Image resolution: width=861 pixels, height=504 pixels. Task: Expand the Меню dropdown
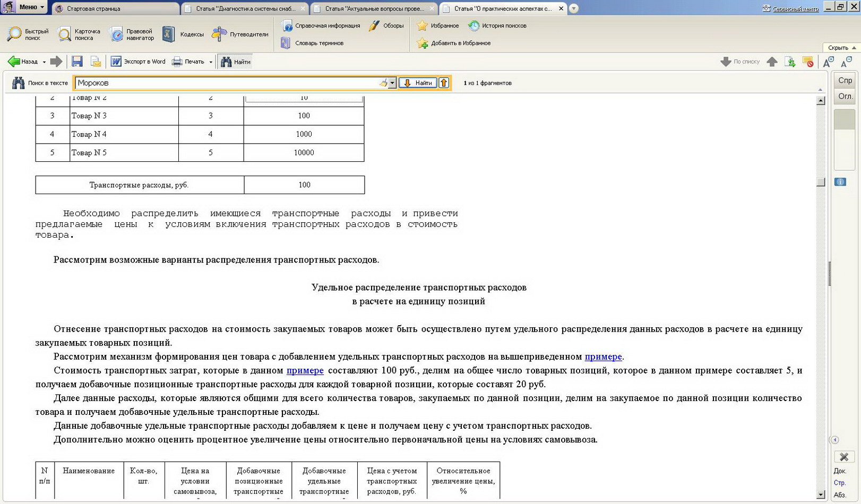pos(31,7)
